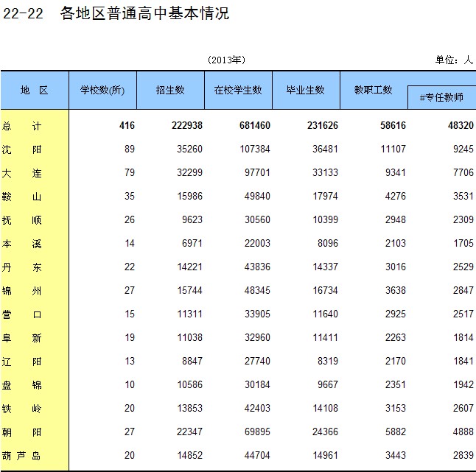Click the 大连 row label
This screenshot has width=476, height=472.
[x=21, y=173]
